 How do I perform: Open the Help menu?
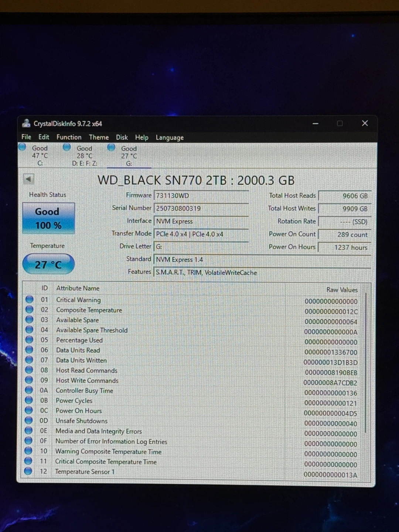pyautogui.click(x=141, y=137)
